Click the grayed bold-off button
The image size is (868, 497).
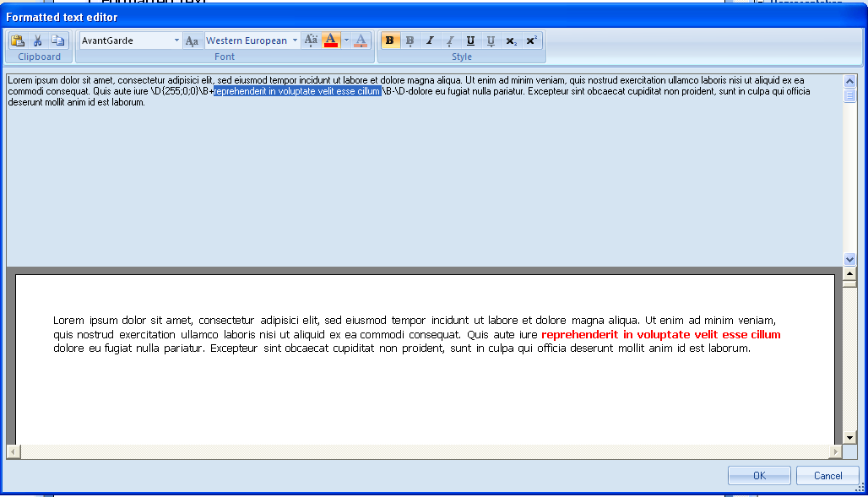[410, 41]
